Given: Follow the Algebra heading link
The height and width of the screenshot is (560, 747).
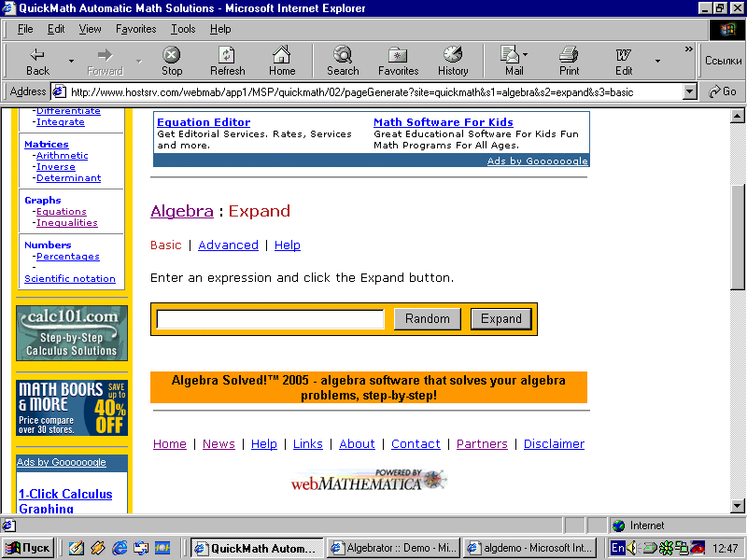Looking at the screenshot, I should pos(182,211).
